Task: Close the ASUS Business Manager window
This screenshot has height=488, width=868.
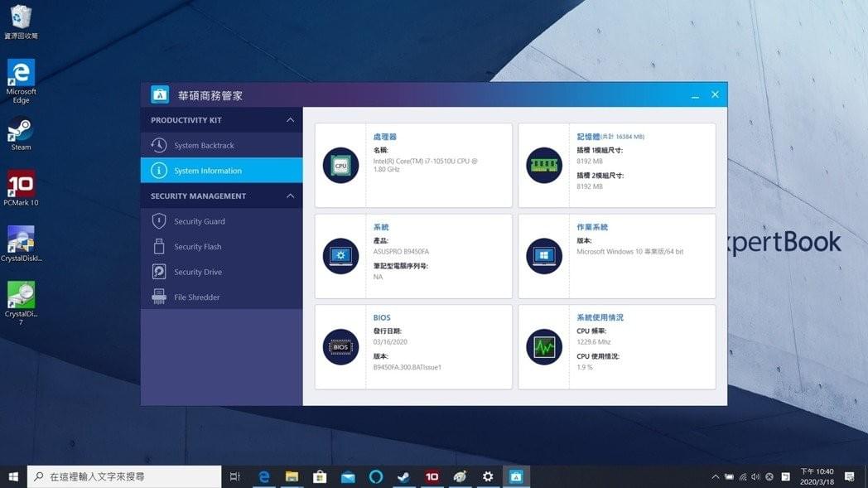Action: 716,94
